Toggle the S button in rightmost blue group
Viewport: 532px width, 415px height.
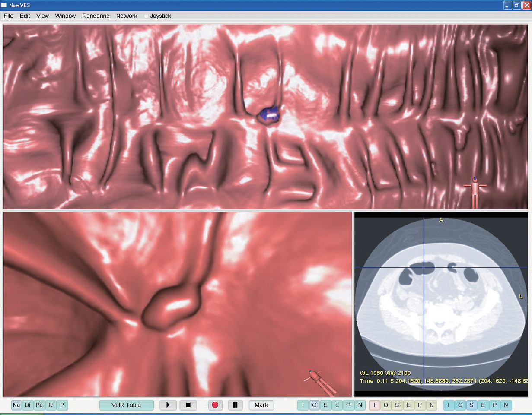(x=472, y=405)
